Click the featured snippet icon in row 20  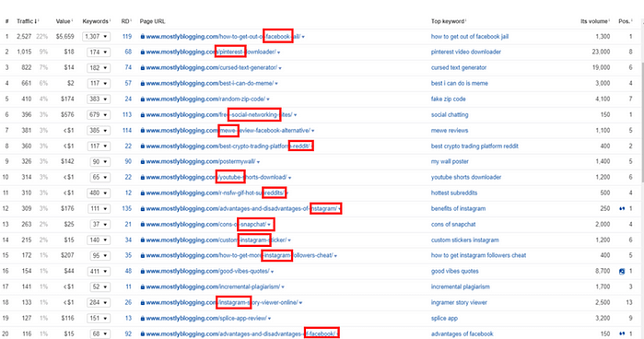point(622,333)
